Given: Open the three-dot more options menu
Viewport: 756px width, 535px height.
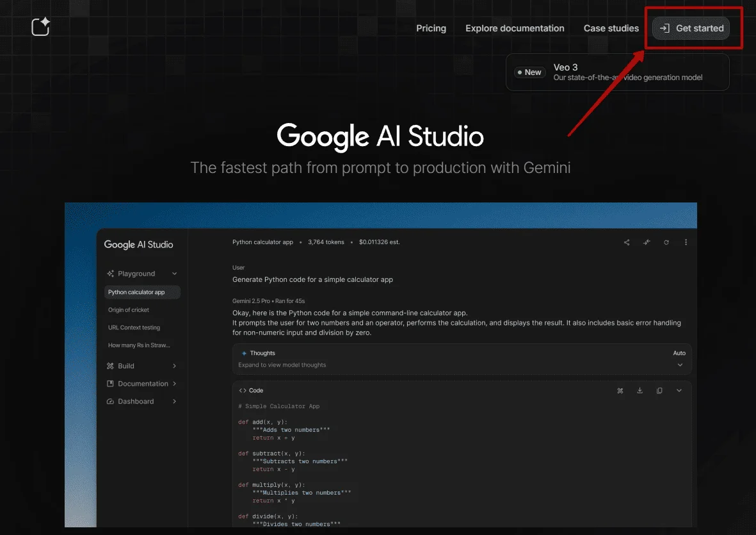Looking at the screenshot, I should [686, 242].
